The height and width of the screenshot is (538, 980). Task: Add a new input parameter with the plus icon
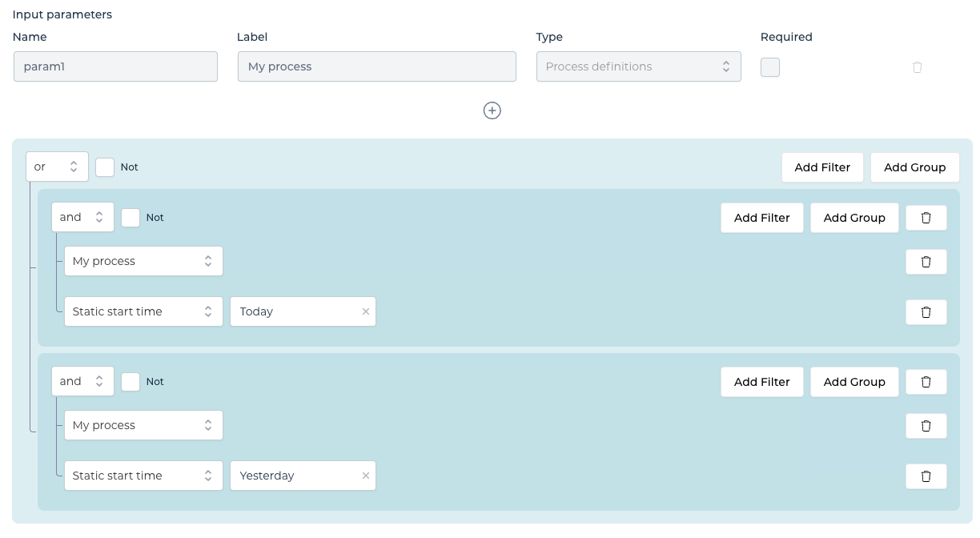492,110
